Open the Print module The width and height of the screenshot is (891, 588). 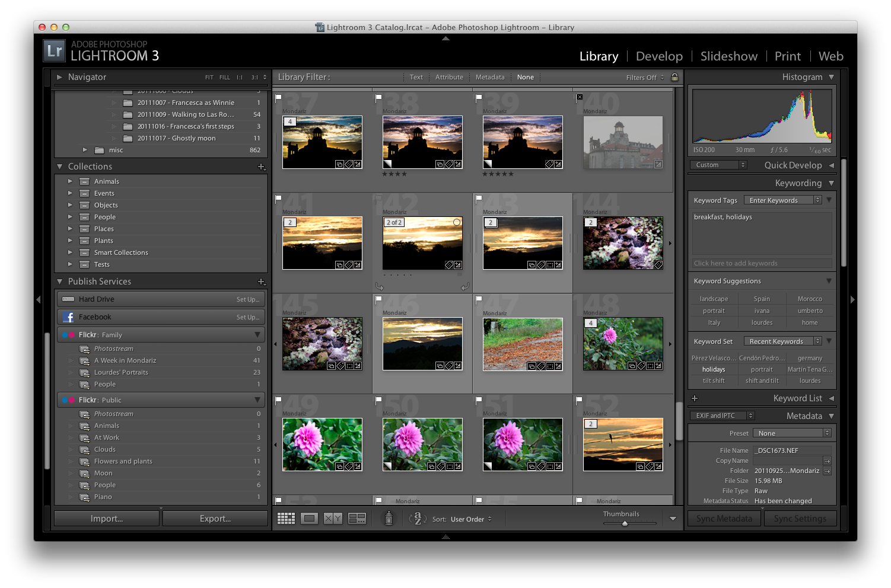click(x=787, y=56)
